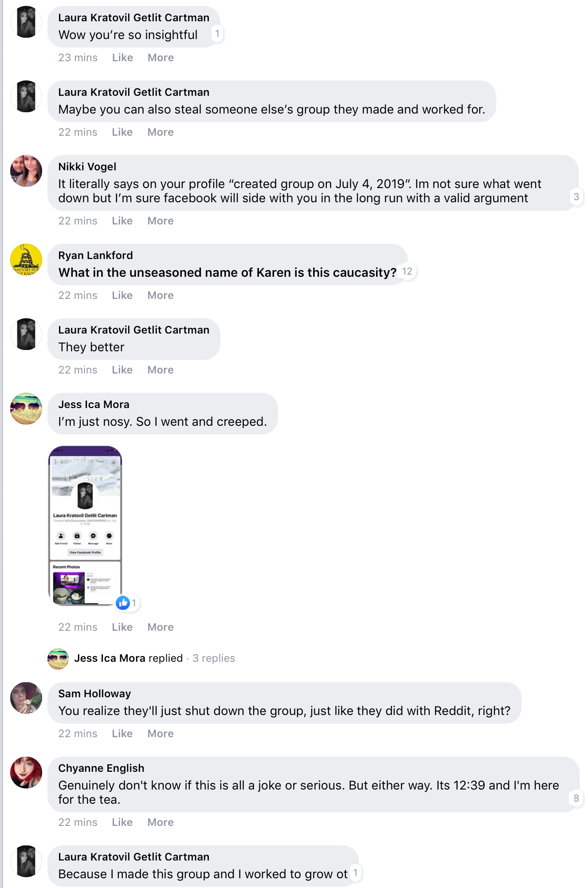Screen dimensions: 588x888
Task: Open Chyanne English's red-haired avatar
Action: pyautogui.click(x=26, y=772)
